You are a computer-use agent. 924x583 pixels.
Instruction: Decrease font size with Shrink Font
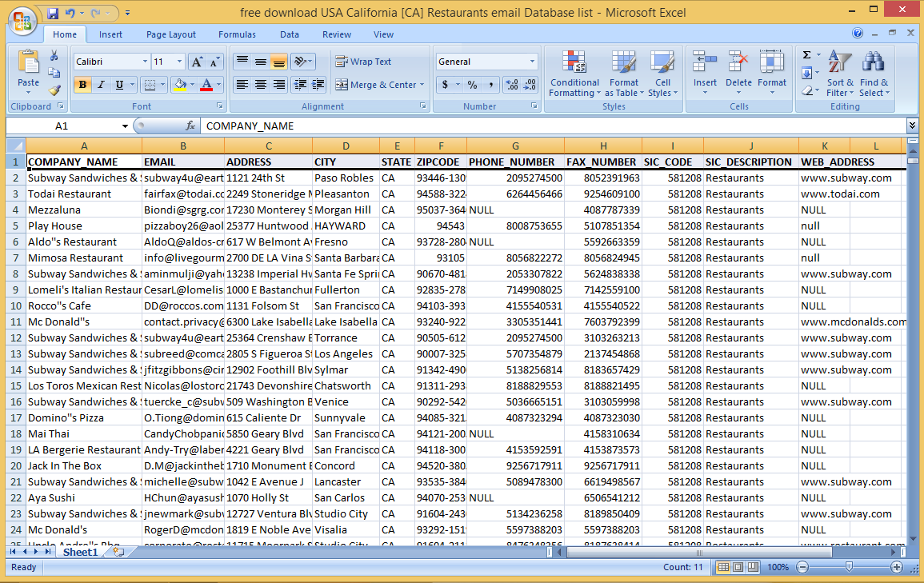[x=214, y=62]
